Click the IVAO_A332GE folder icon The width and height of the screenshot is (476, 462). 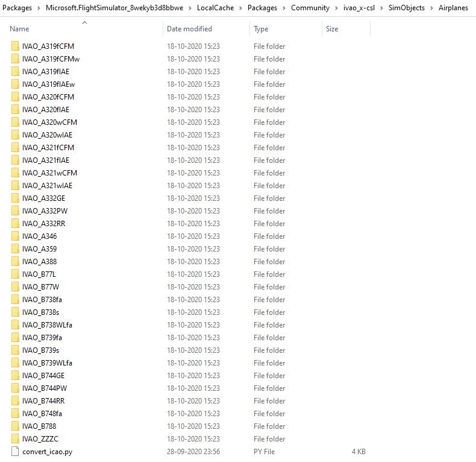click(15, 198)
